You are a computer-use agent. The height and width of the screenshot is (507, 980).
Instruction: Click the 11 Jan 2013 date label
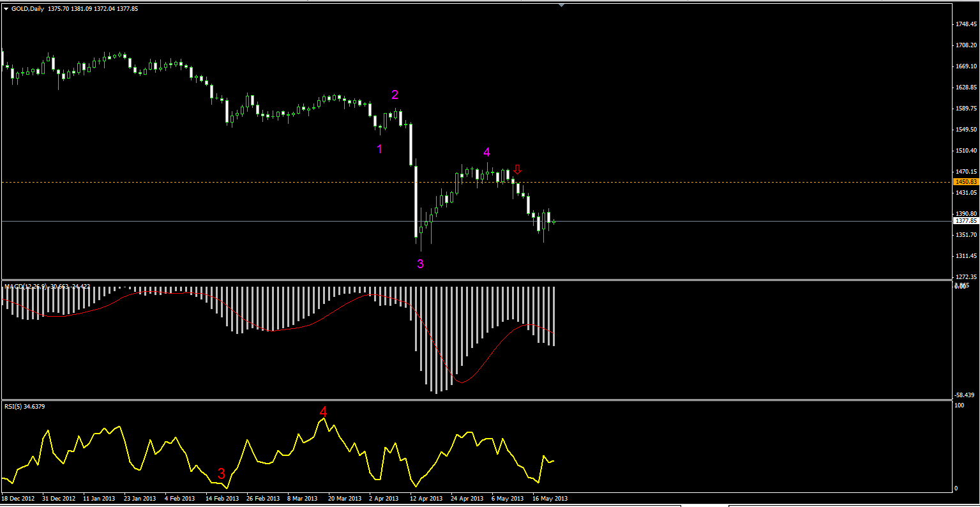coord(99,498)
